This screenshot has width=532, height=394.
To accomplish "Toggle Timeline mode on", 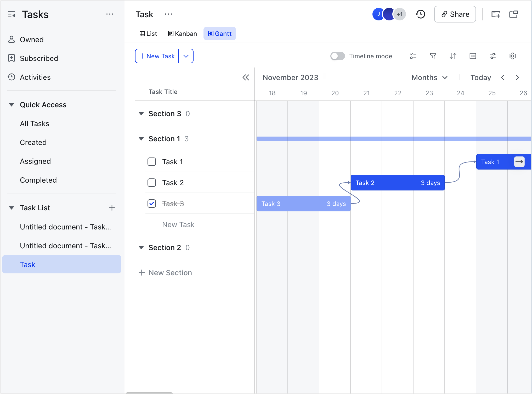I will click(x=337, y=56).
